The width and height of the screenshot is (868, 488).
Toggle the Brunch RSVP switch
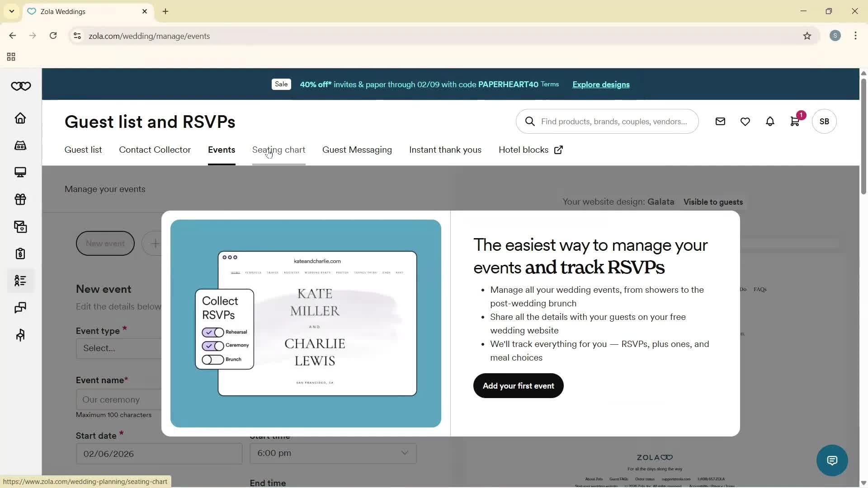click(x=213, y=360)
